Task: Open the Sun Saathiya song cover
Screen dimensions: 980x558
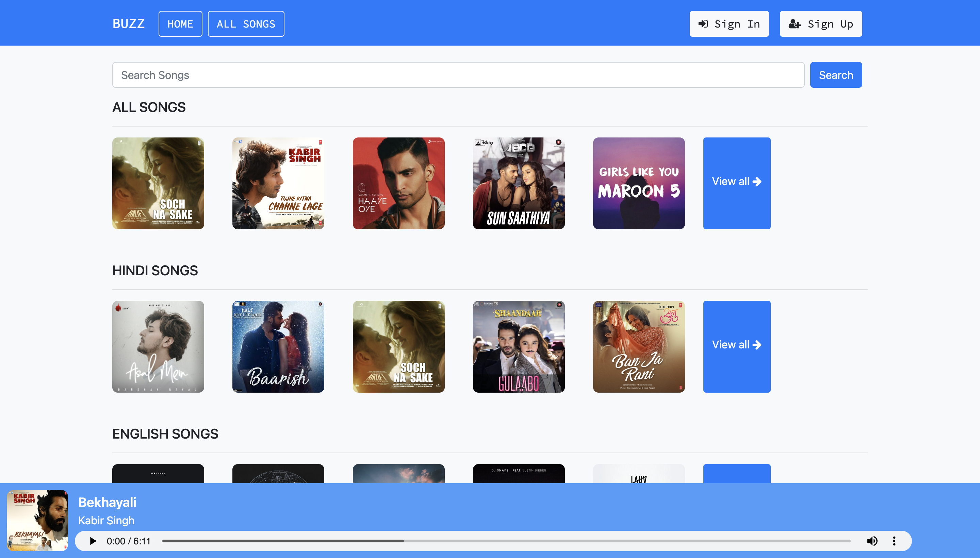Action: (519, 183)
